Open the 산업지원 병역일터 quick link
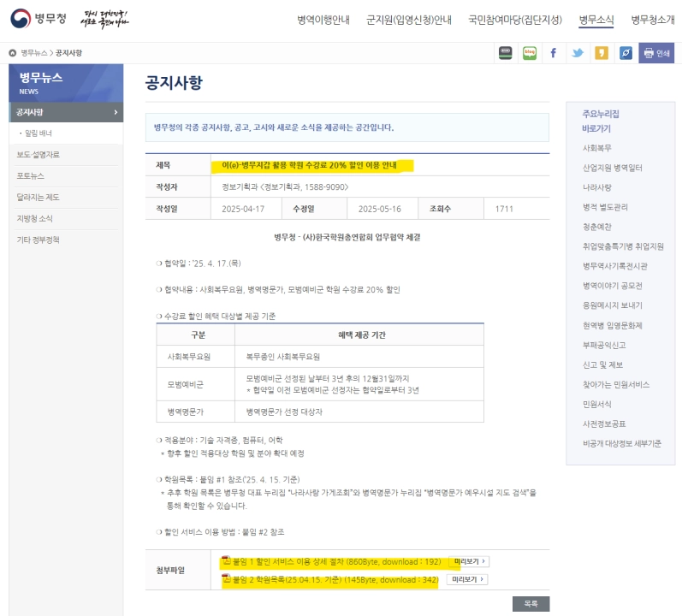682x616 pixels. tap(613, 168)
